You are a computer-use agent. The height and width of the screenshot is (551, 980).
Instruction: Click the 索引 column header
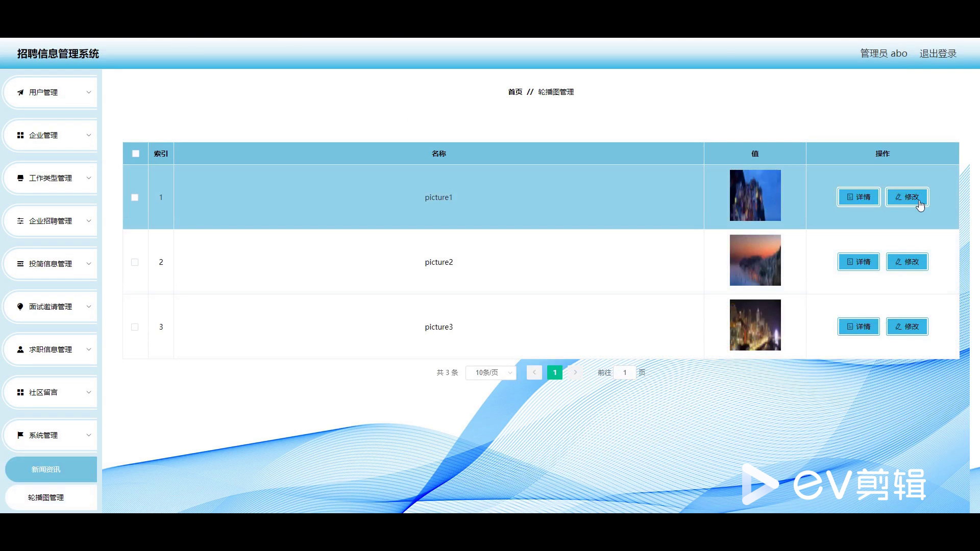tap(161, 154)
